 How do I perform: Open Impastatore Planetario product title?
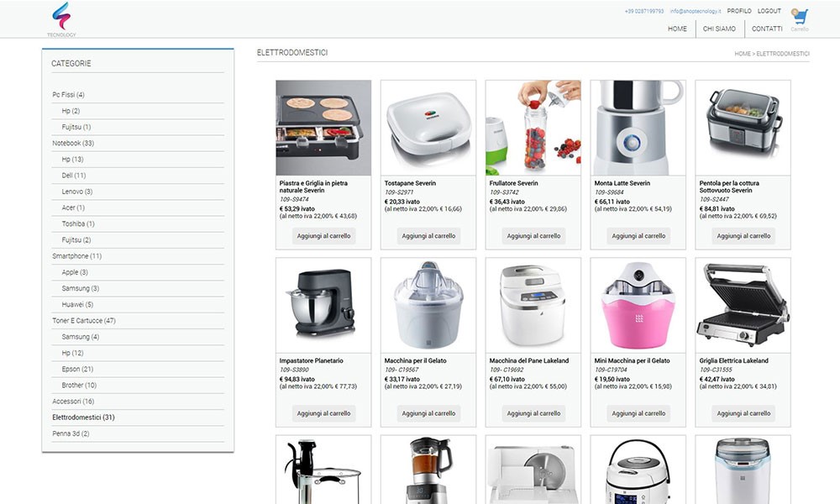312,361
